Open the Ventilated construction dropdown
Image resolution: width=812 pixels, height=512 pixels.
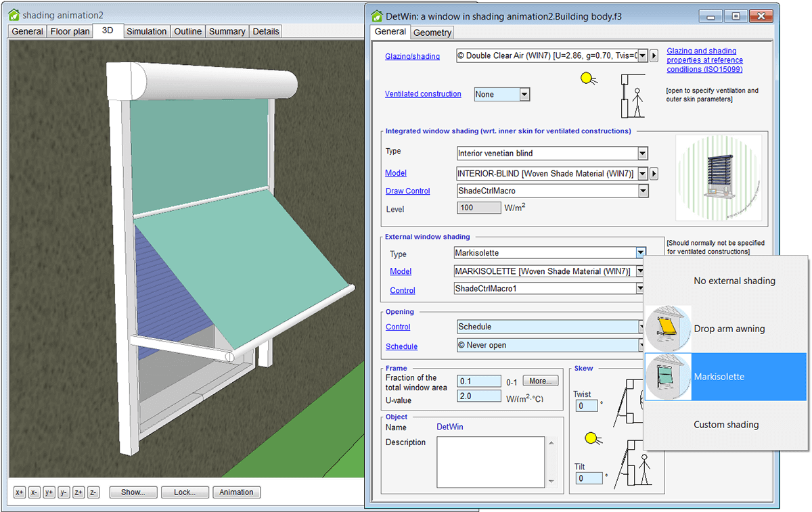pos(524,95)
